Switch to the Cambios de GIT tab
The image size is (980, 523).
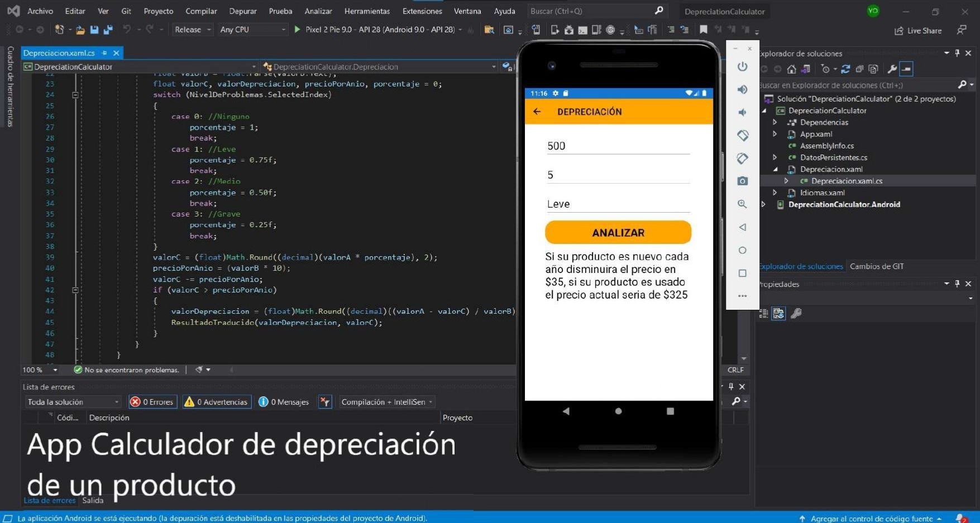pyautogui.click(x=876, y=266)
